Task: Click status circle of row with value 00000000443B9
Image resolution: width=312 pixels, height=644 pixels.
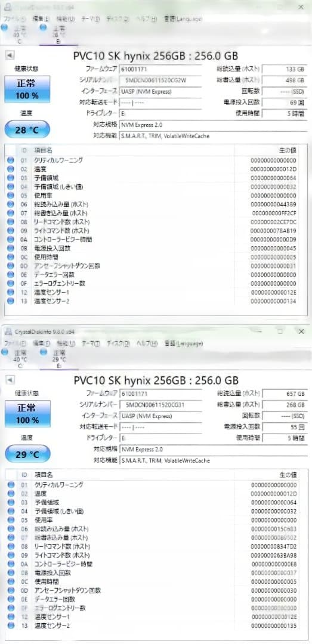Action: 10,204
